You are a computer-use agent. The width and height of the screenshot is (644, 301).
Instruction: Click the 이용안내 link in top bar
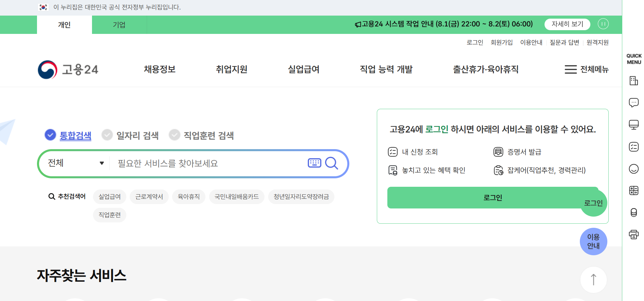coord(531,42)
